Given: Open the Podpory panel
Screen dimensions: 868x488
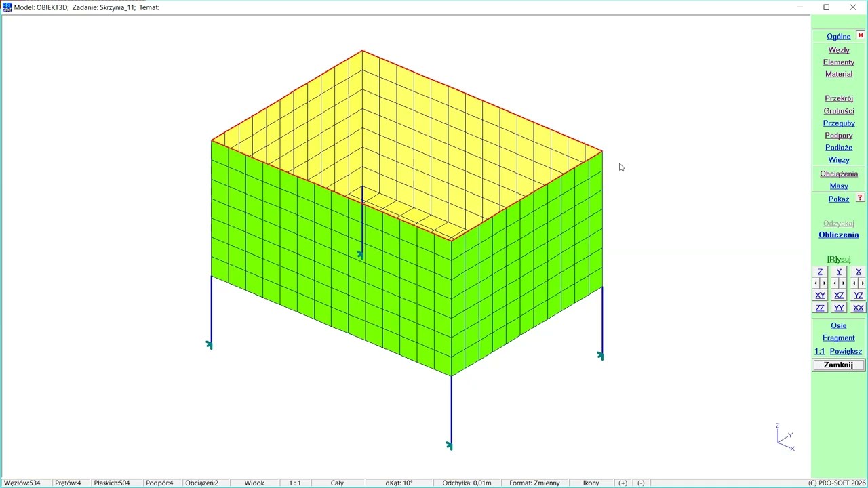Looking at the screenshot, I should pyautogui.click(x=839, y=136).
